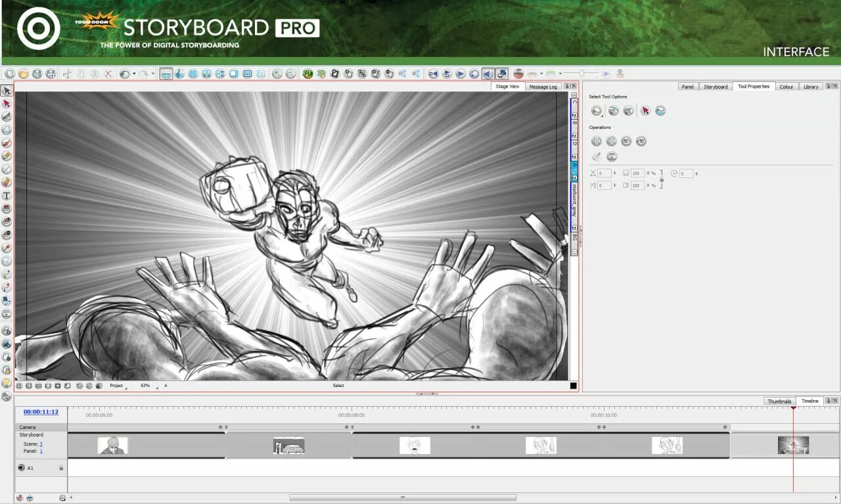
Task: Toggle the width-height proportion lock
Action: click(661, 179)
